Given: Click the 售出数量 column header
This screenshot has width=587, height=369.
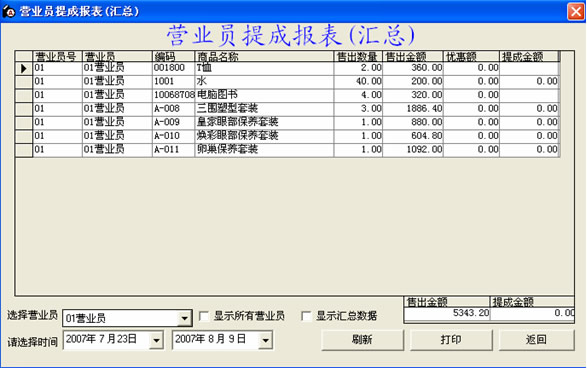Looking at the screenshot, I should (358, 57).
